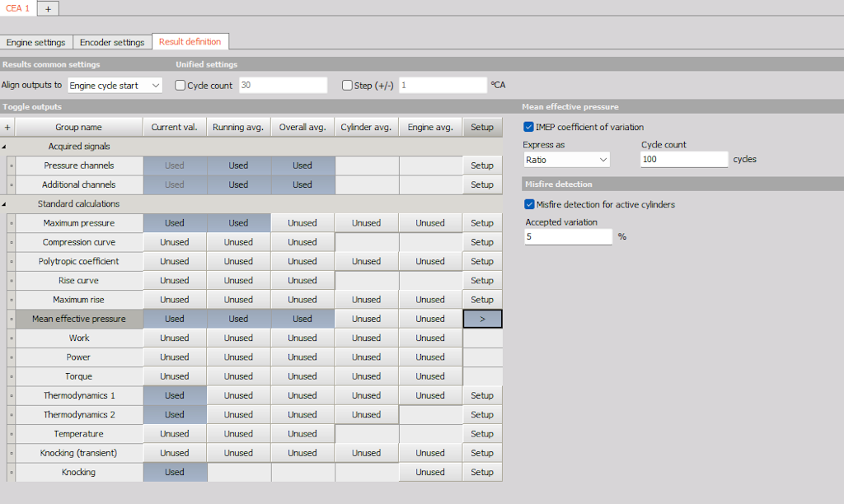Toggle Mean effective pressure Engine avg. cell
The height and width of the screenshot is (504, 844).
(x=430, y=319)
